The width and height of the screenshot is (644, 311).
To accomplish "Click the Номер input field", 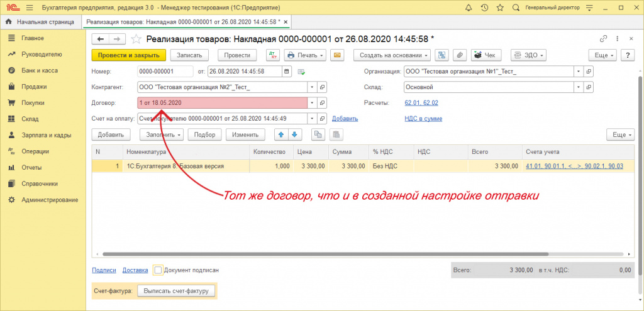I will (165, 71).
